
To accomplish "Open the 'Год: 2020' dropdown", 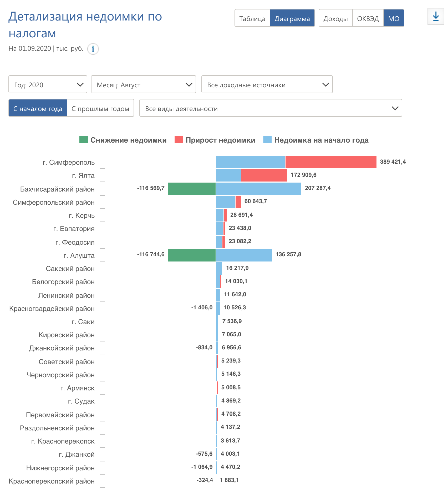I will pos(48,84).
